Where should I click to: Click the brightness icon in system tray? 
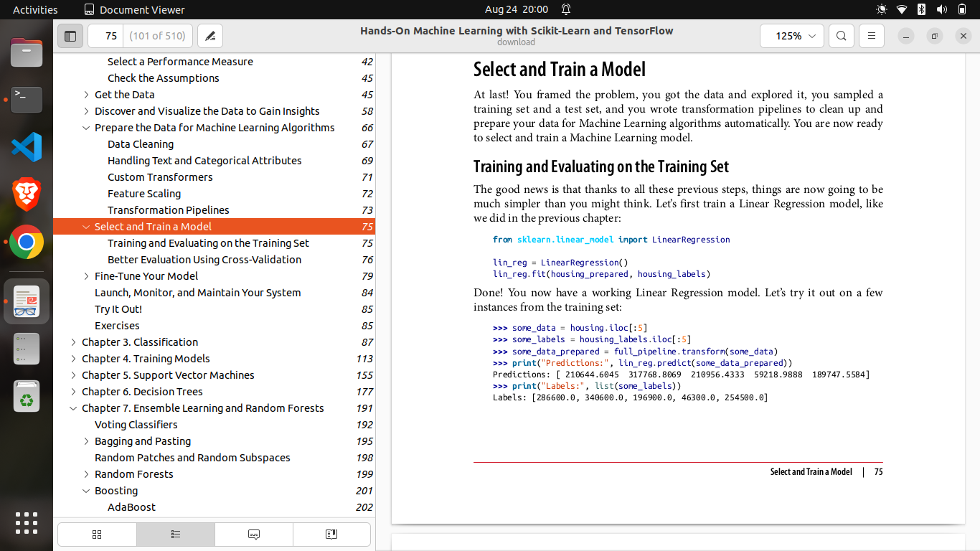(882, 9)
